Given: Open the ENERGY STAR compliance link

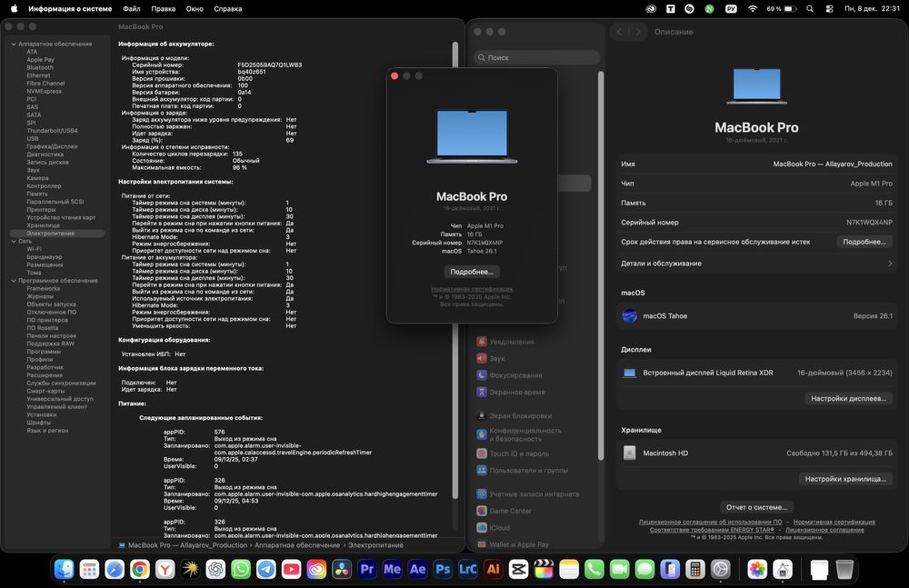Looking at the screenshot, I should point(712,530).
